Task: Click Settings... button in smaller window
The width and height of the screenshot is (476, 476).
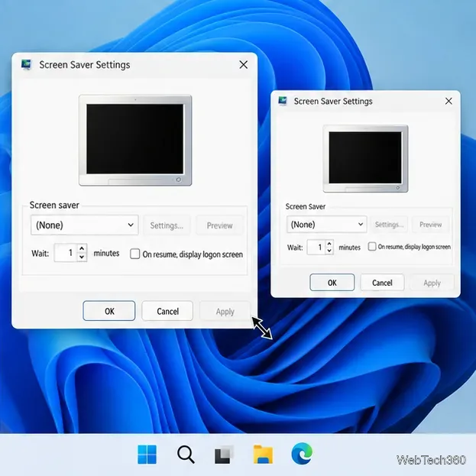Action: click(389, 225)
